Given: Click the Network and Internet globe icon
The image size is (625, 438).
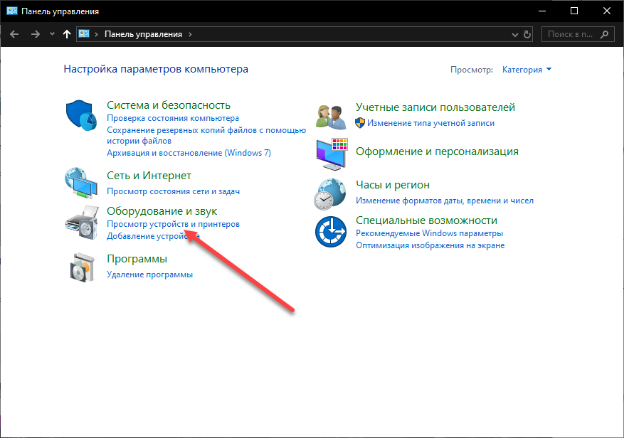Looking at the screenshot, I should [81, 183].
